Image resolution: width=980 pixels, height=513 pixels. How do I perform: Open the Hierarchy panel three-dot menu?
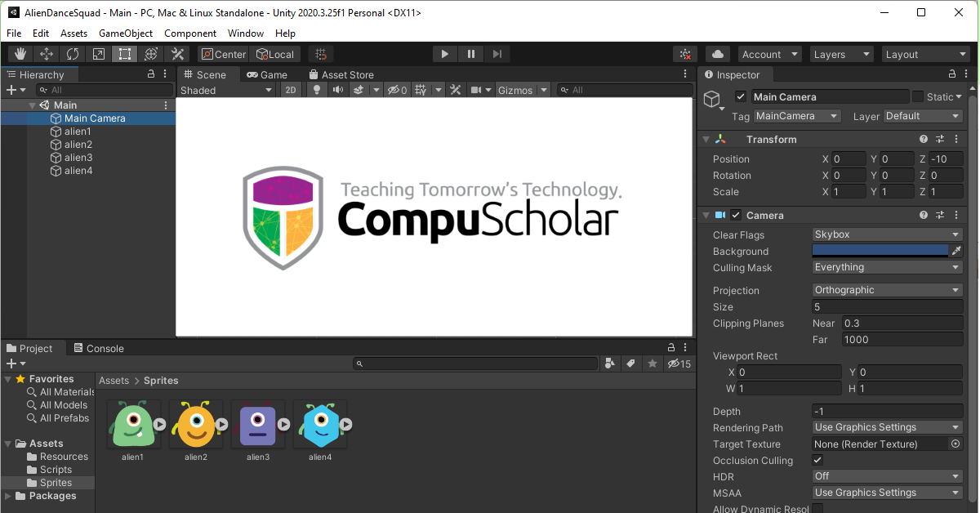(x=166, y=74)
